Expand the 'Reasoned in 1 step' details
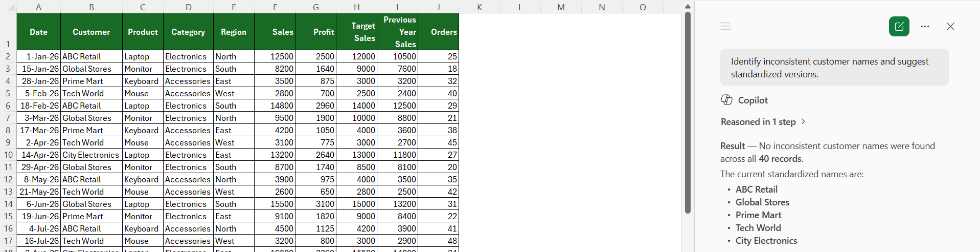 click(764, 121)
